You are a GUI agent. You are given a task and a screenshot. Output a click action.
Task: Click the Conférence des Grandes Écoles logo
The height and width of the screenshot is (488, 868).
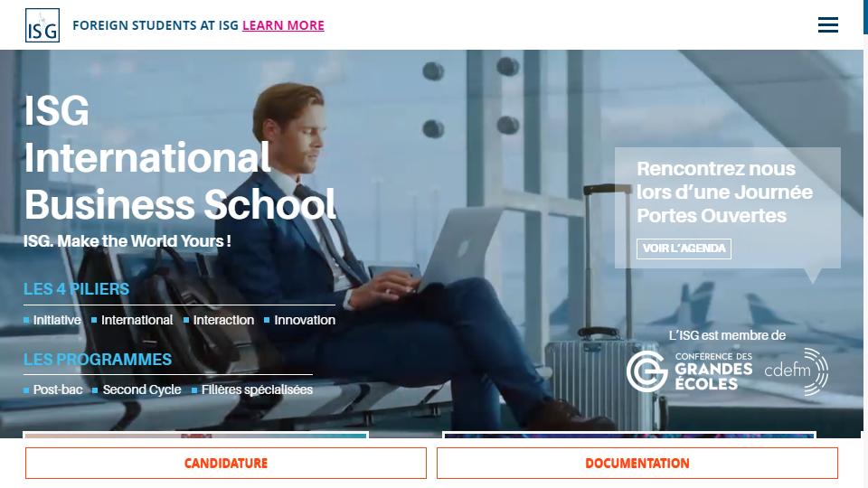[689, 371]
